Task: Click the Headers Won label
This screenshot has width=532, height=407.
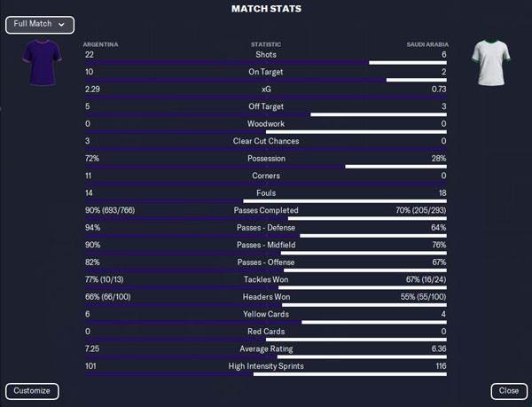Action: pyautogui.click(x=265, y=296)
